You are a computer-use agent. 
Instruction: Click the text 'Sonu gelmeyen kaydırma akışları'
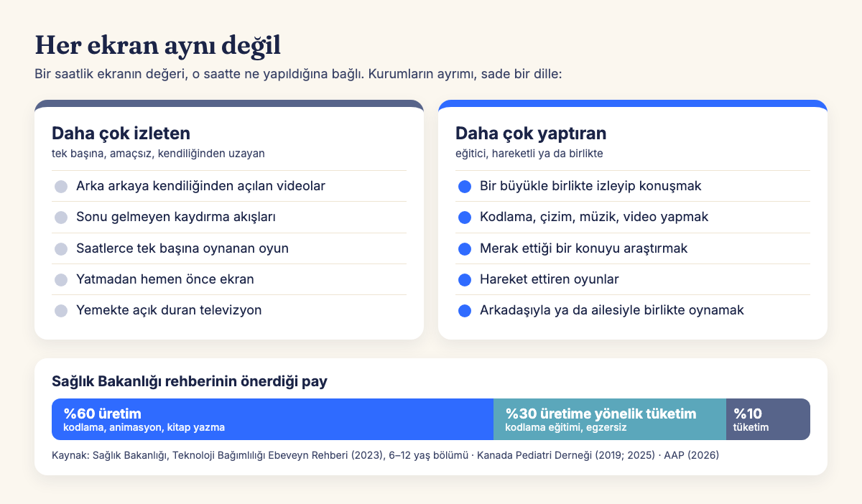click(176, 217)
